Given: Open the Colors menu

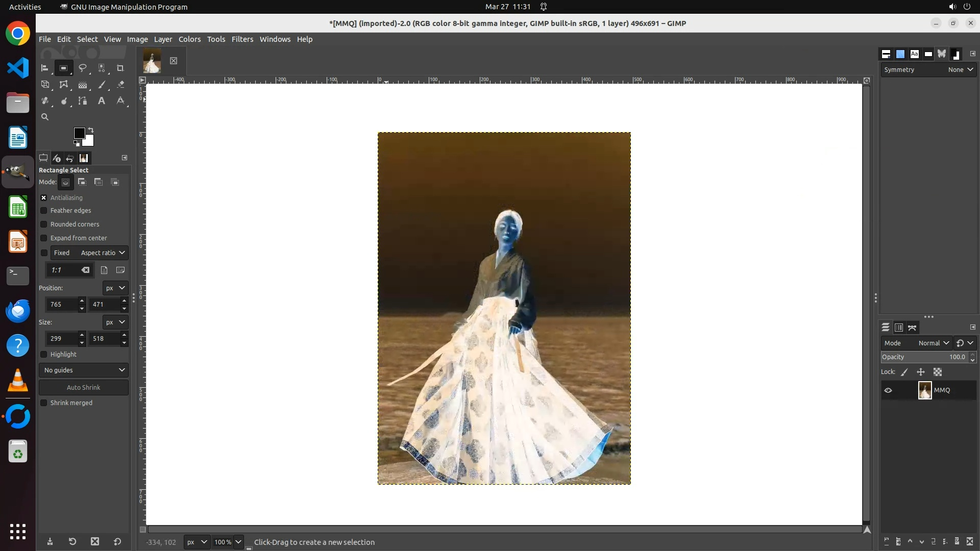Looking at the screenshot, I should pos(189,39).
